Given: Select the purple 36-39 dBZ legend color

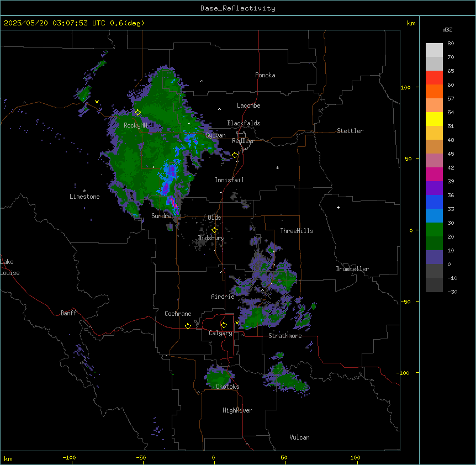Looking at the screenshot, I should pos(434,188).
